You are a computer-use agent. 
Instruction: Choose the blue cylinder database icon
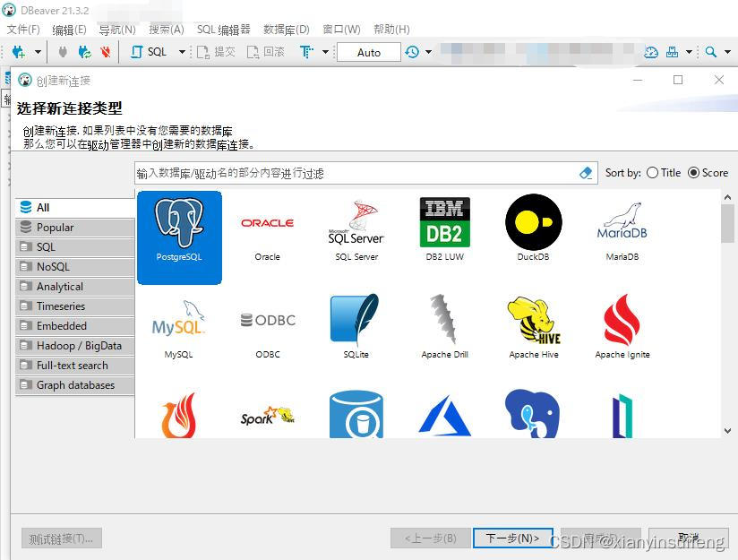pos(356,414)
